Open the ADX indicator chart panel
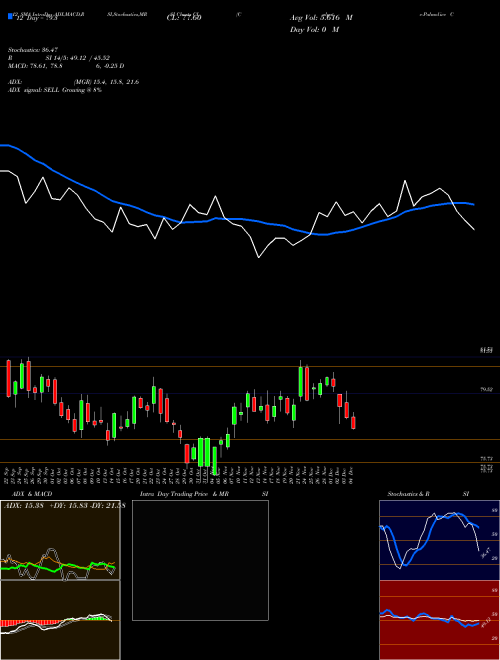Image resolution: width=500 pixels, height=660 pixels. [x=60, y=540]
